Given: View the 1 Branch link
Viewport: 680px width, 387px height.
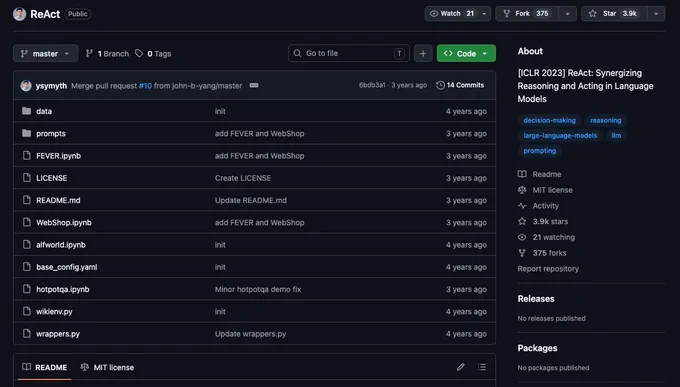Looking at the screenshot, I should click(108, 53).
